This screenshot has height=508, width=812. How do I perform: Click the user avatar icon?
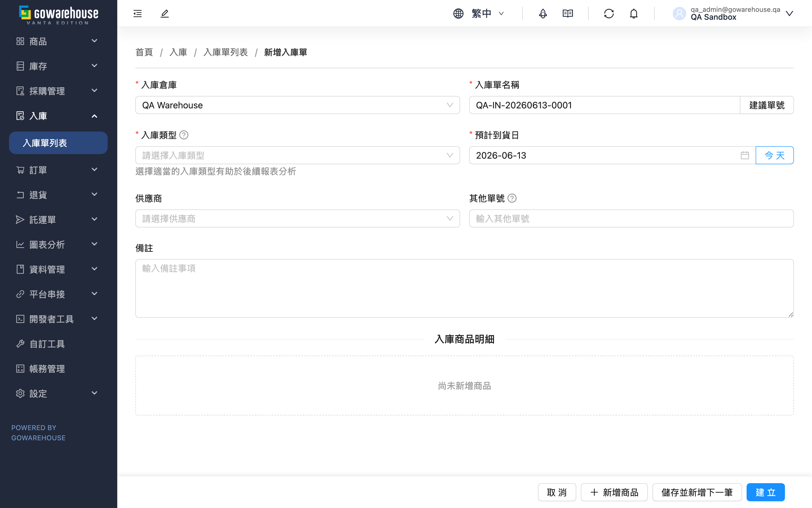point(679,14)
